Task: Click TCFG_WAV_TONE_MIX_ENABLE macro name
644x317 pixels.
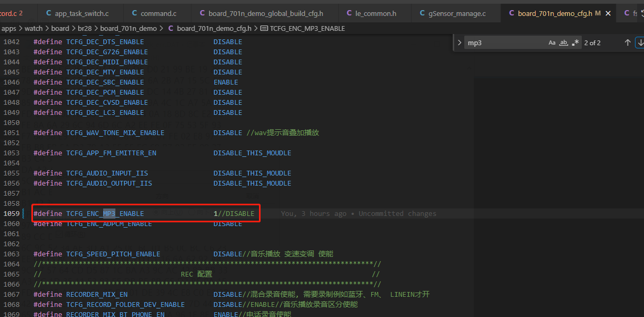Action: point(115,133)
